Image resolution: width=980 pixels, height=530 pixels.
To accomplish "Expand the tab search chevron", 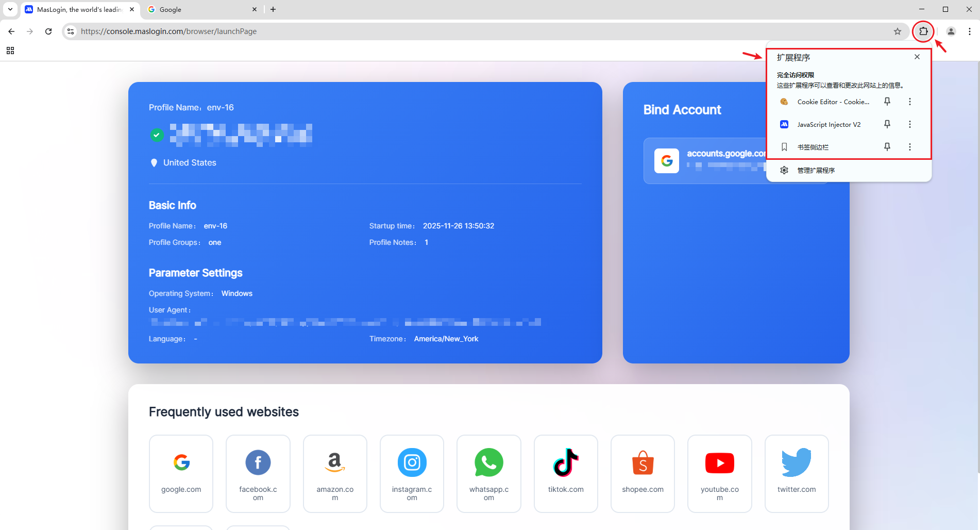I will click(10, 9).
